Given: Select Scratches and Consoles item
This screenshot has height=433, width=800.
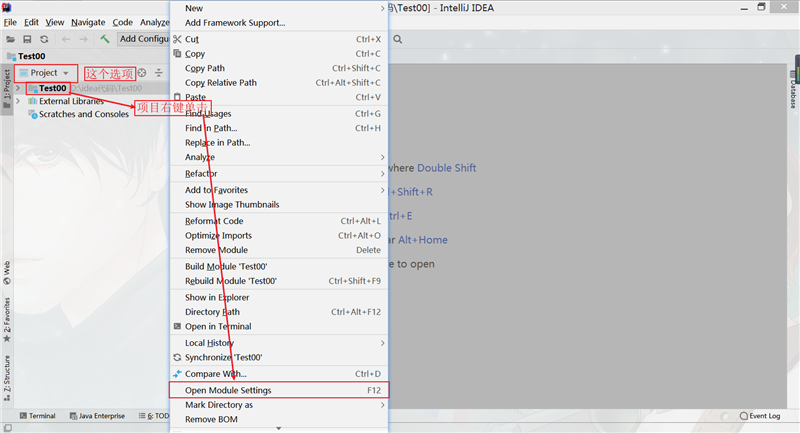Looking at the screenshot, I should coord(84,114).
